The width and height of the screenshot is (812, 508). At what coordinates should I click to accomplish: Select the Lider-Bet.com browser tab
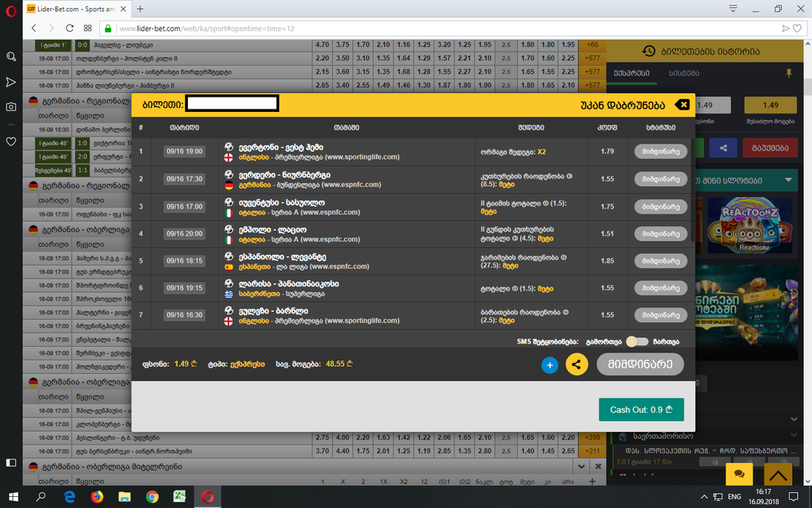coord(77,9)
